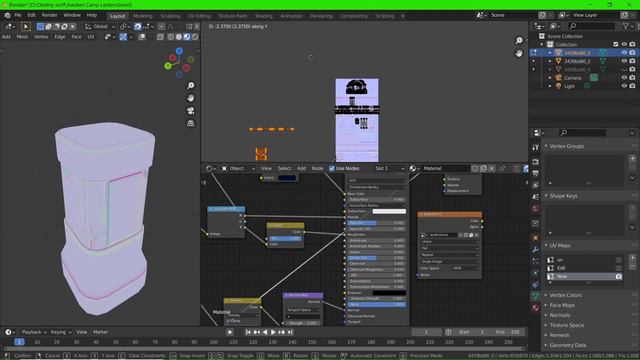Click the Blender logo menu icon
This screenshot has width=640, height=360.
click(x=7, y=16)
